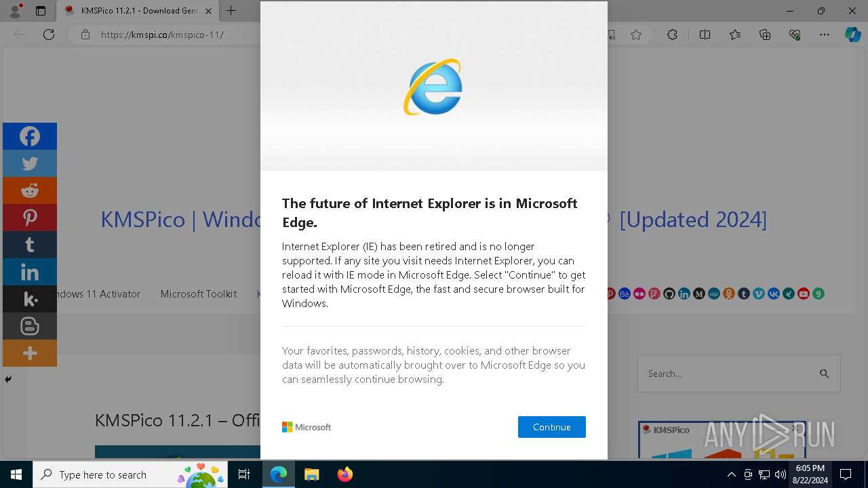Viewport: 868px width, 488px height.
Task: Open the Foursquare social icon in header
Action: (654, 293)
